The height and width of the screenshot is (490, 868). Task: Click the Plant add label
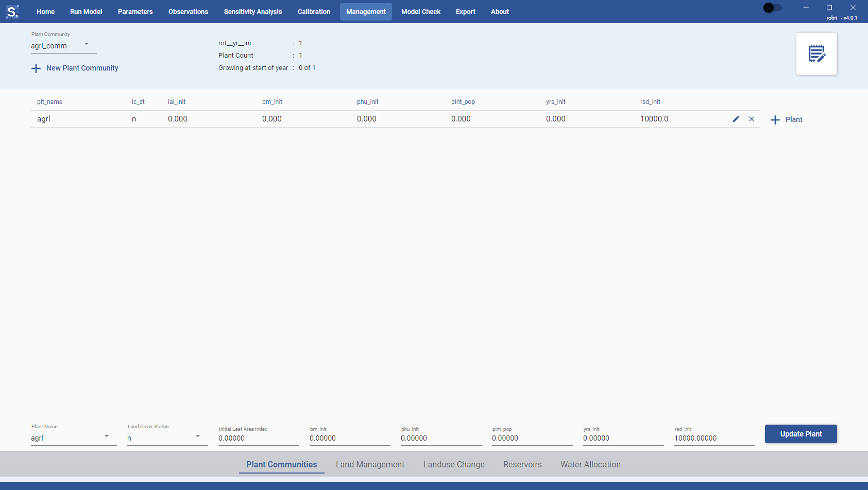794,119
